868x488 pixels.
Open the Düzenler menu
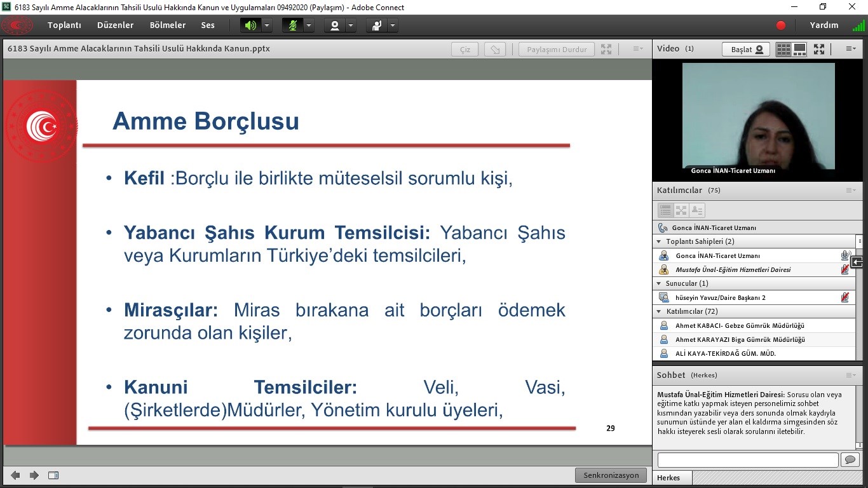pos(115,25)
